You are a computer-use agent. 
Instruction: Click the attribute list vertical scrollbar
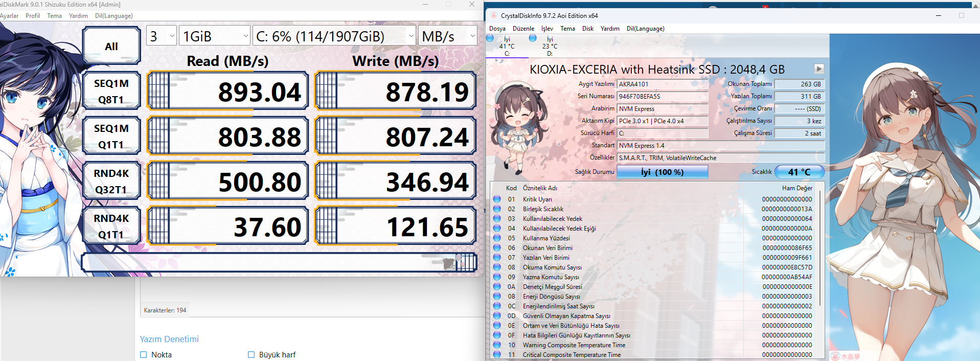coord(820,249)
